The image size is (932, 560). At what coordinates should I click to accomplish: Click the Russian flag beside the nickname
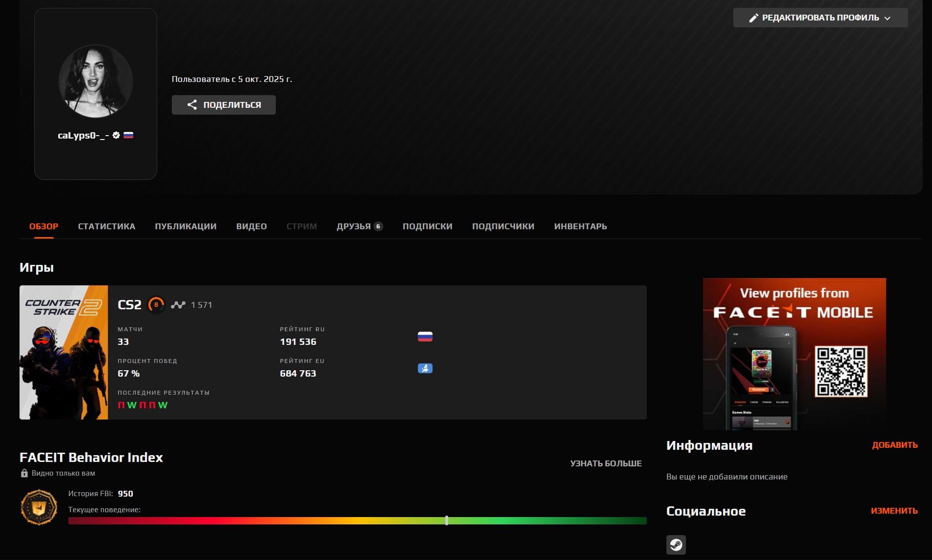128,136
